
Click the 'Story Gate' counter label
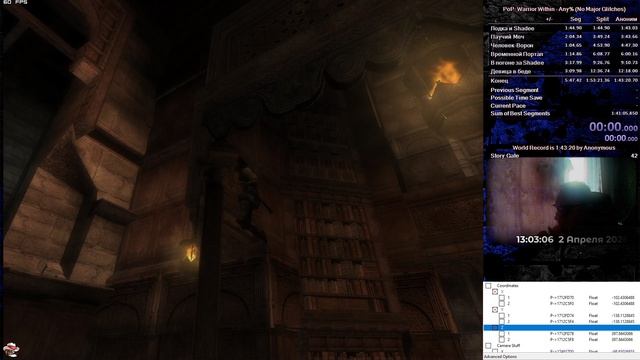pyautogui.click(x=504, y=156)
